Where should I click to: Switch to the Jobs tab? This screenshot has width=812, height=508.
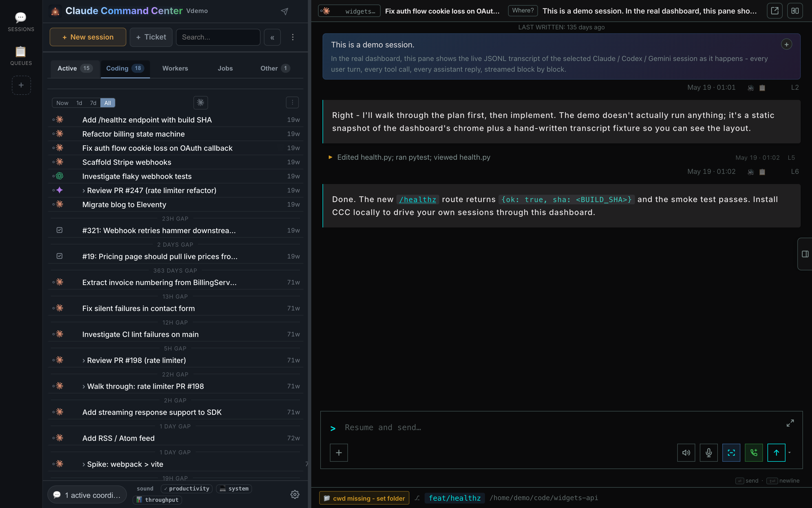225,68
